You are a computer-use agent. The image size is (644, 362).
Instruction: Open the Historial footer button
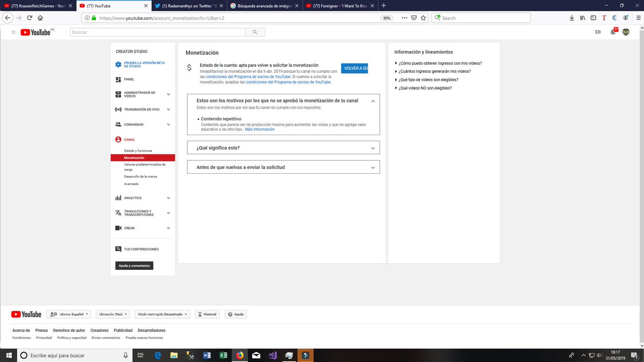click(207, 314)
